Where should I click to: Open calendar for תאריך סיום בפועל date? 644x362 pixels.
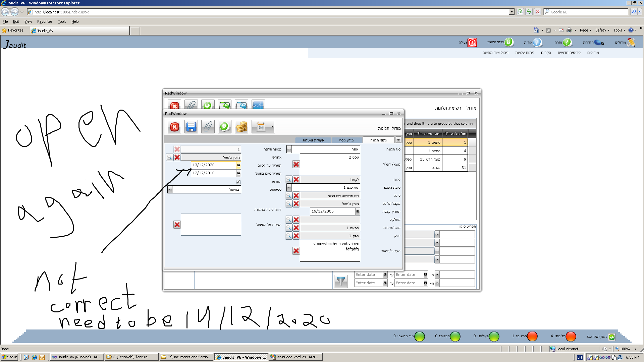(x=238, y=173)
